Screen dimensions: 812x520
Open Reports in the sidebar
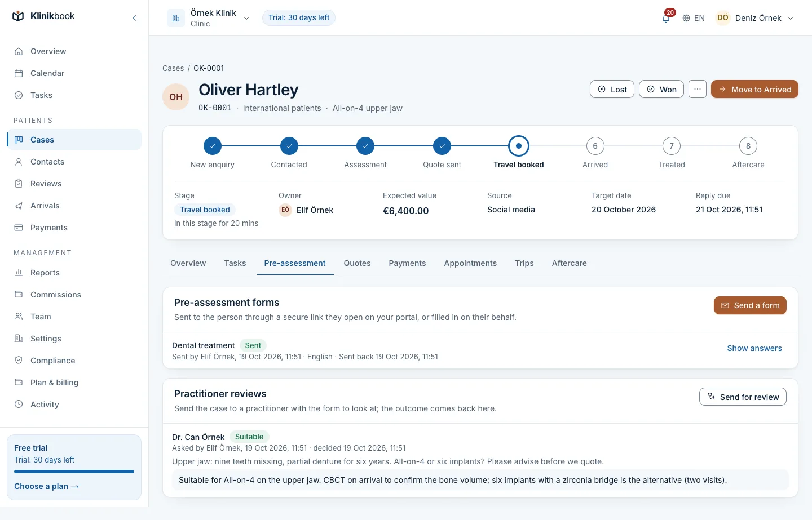tap(74, 273)
